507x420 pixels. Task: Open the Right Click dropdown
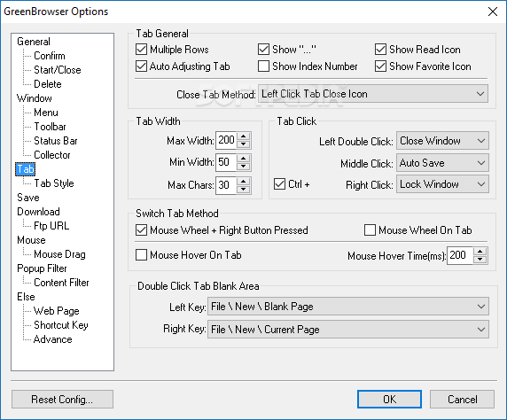[442, 184]
